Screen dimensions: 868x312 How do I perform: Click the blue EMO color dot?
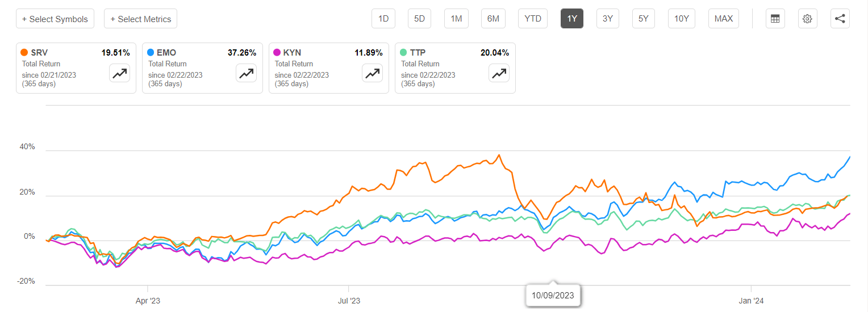[x=151, y=53]
